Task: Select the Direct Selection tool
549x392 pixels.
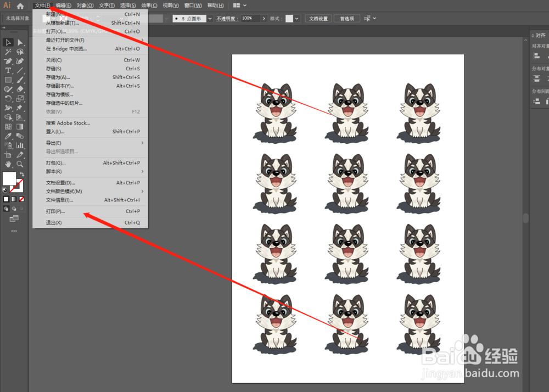Action: (x=20, y=42)
